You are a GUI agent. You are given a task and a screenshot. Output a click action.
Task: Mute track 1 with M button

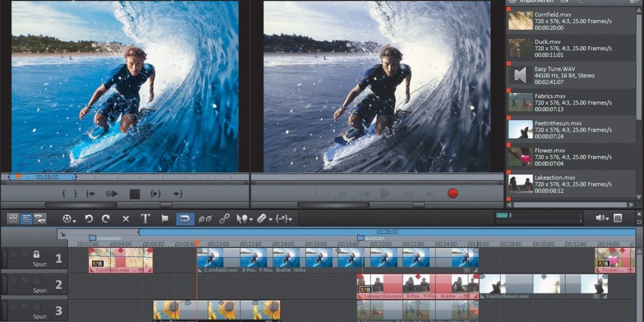click(25, 254)
